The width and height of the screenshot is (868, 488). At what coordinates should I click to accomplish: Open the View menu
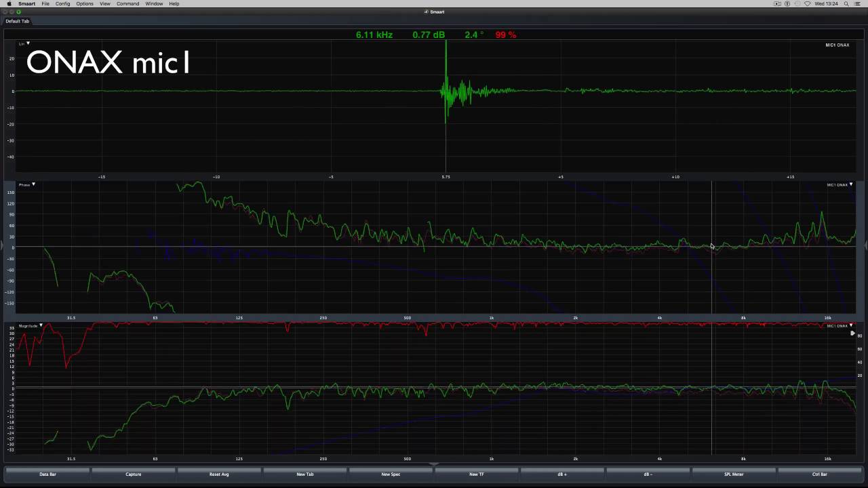click(x=105, y=3)
